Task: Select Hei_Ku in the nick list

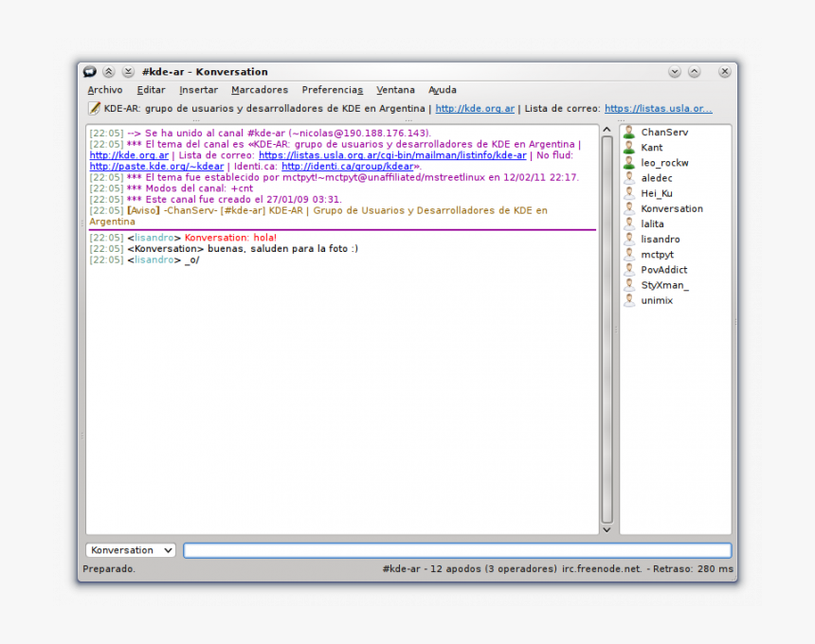Action: 657,193
